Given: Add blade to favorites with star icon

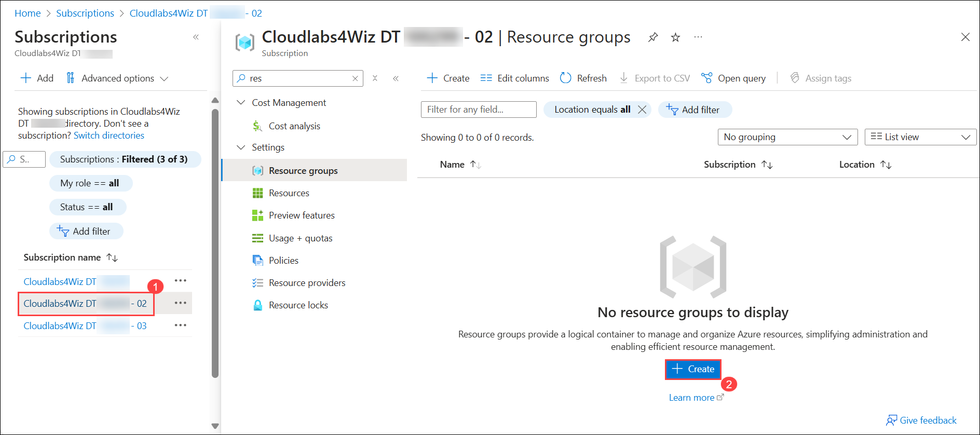Looking at the screenshot, I should click(x=675, y=37).
